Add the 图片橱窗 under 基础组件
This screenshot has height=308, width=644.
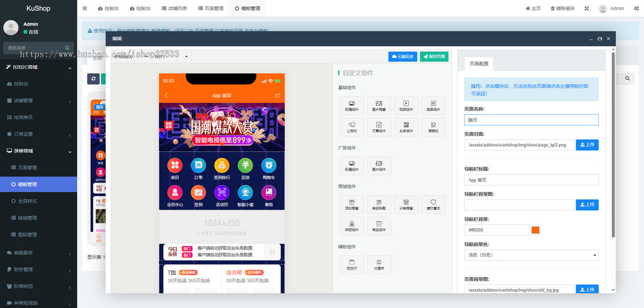(x=379, y=106)
